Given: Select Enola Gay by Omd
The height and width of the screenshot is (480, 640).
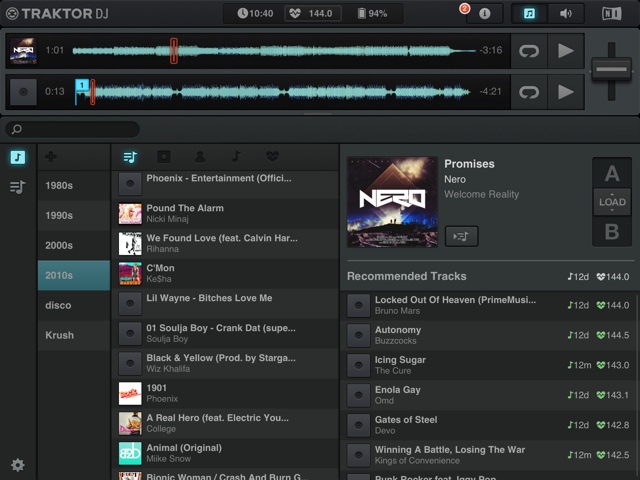Looking at the screenshot, I should [488, 395].
